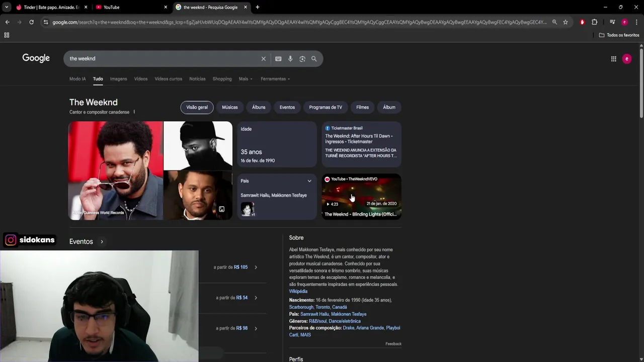Click the magnifier search button
Viewport: 644px width, 362px height.
click(314, 59)
